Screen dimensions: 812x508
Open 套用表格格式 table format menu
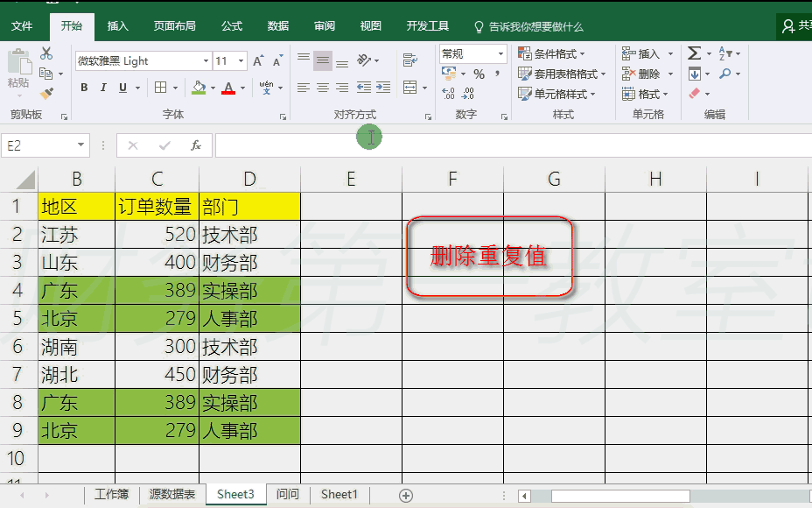pos(562,74)
